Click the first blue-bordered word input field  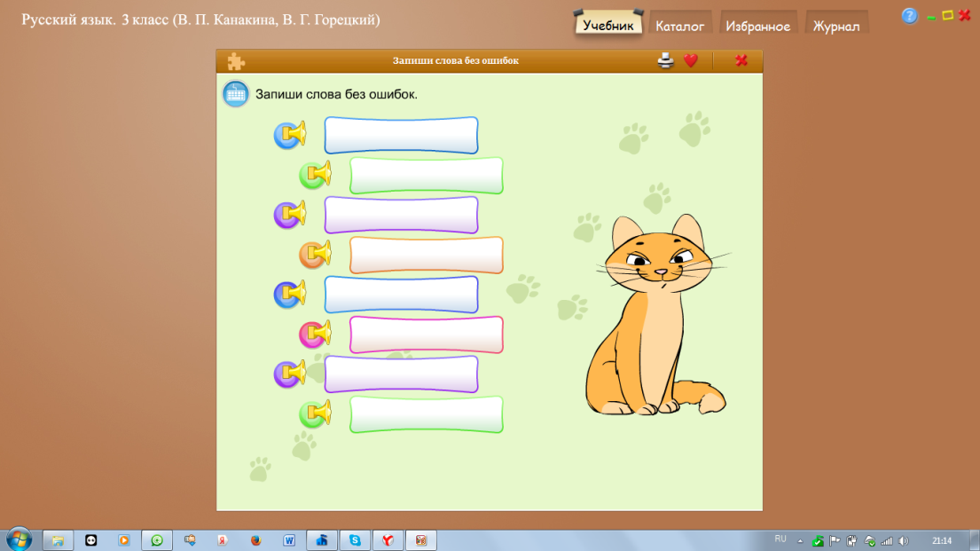click(401, 135)
